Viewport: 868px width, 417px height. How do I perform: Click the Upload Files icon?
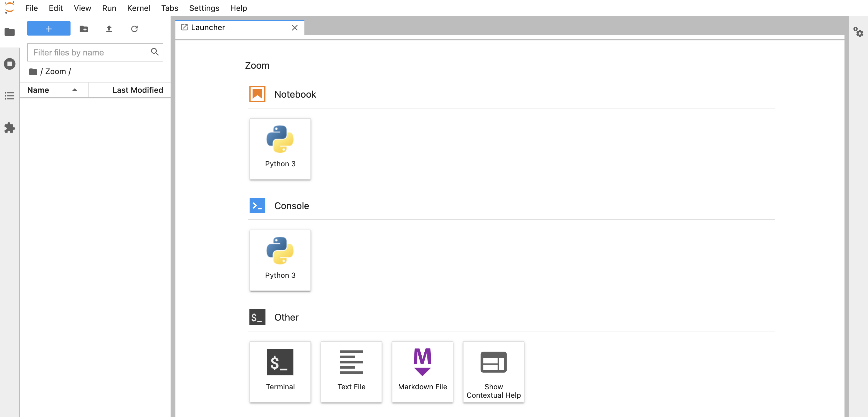(x=109, y=29)
